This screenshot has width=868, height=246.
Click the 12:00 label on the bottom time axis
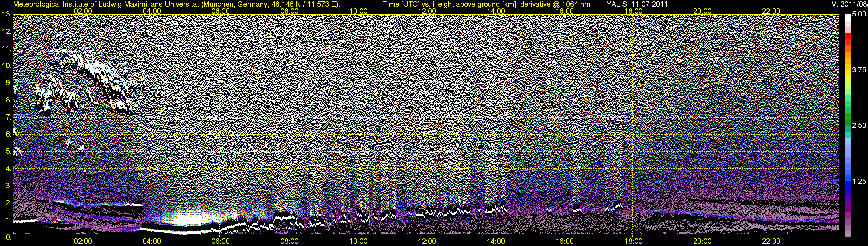click(x=427, y=241)
